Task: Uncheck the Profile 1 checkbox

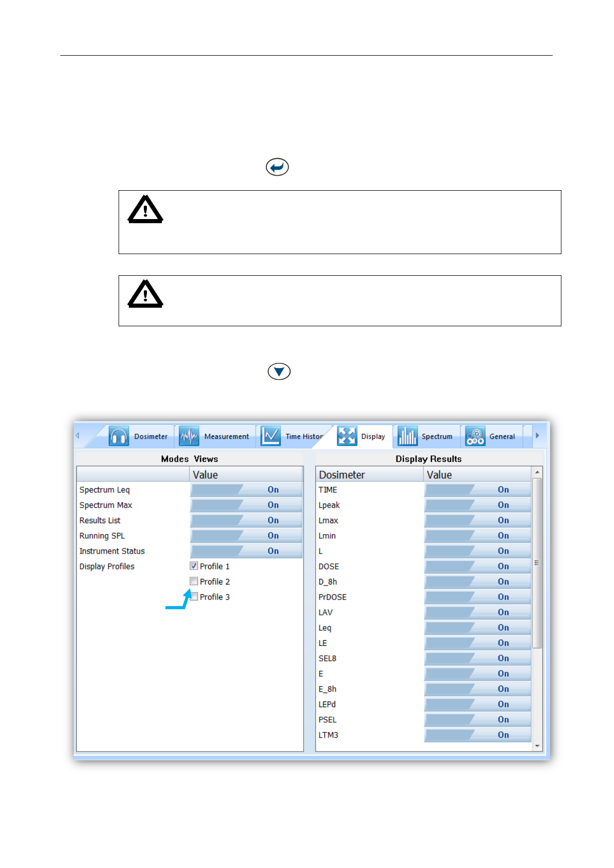Action: [x=194, y=566]
